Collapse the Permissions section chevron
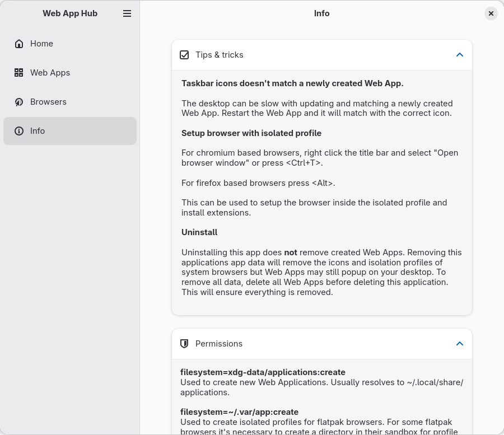This screenshot has width=504, height=435. (x=459, y=344)
